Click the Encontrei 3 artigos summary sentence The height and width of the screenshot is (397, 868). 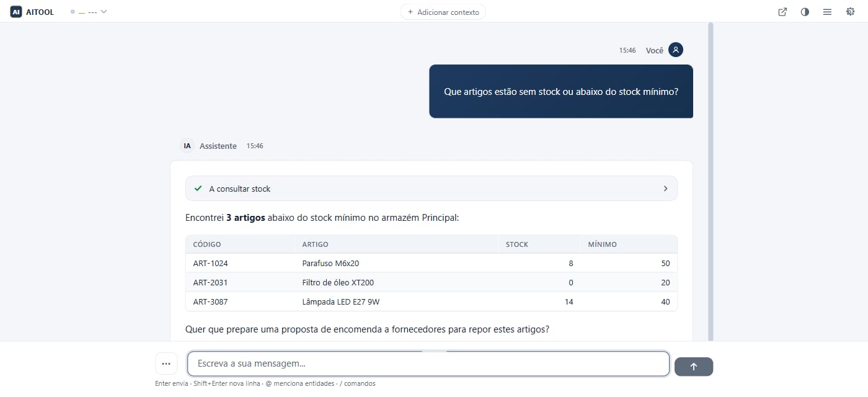pos(322,218)
